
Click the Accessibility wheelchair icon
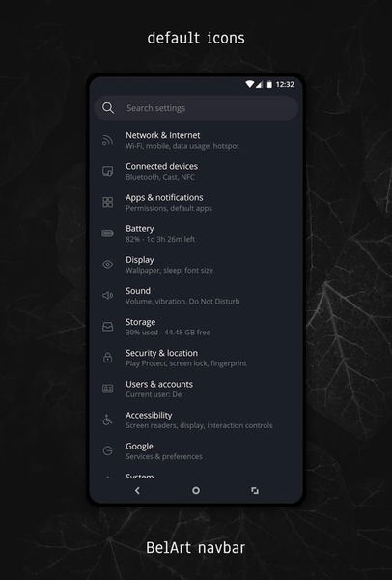coord(107,420)
